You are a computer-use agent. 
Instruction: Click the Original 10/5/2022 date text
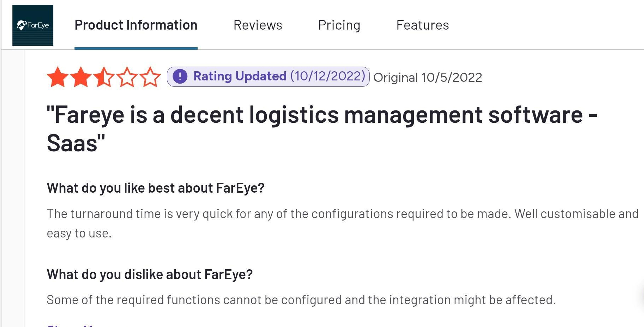(428, 77)
